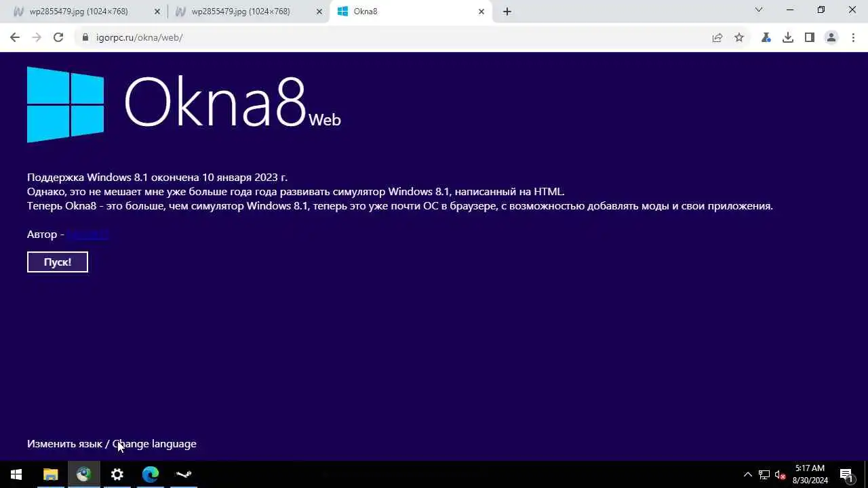Screen dimensions: 868x488
Task: Click the Web superscript label
Action: click(325, 120)
